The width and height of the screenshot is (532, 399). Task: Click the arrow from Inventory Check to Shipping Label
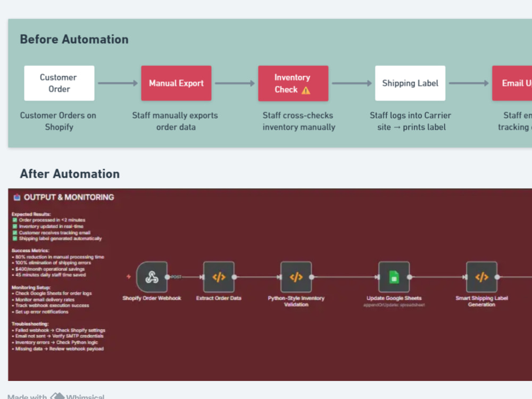(352, 83)
